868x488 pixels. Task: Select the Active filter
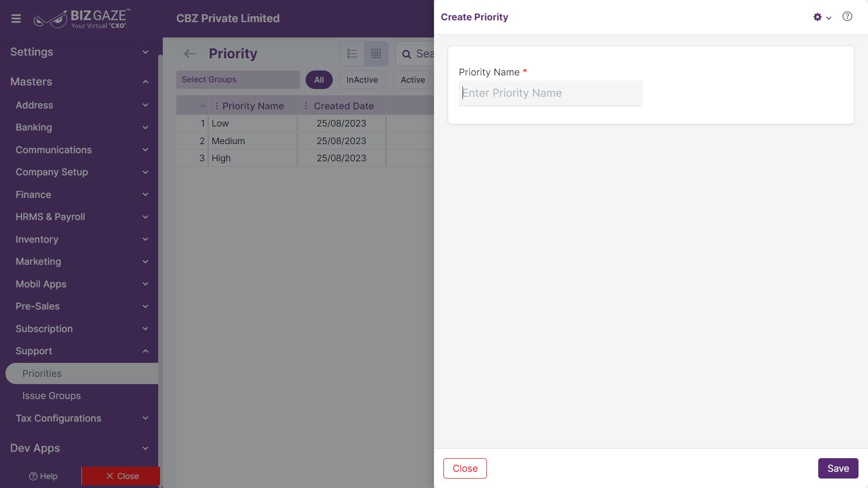pos(413,80)
